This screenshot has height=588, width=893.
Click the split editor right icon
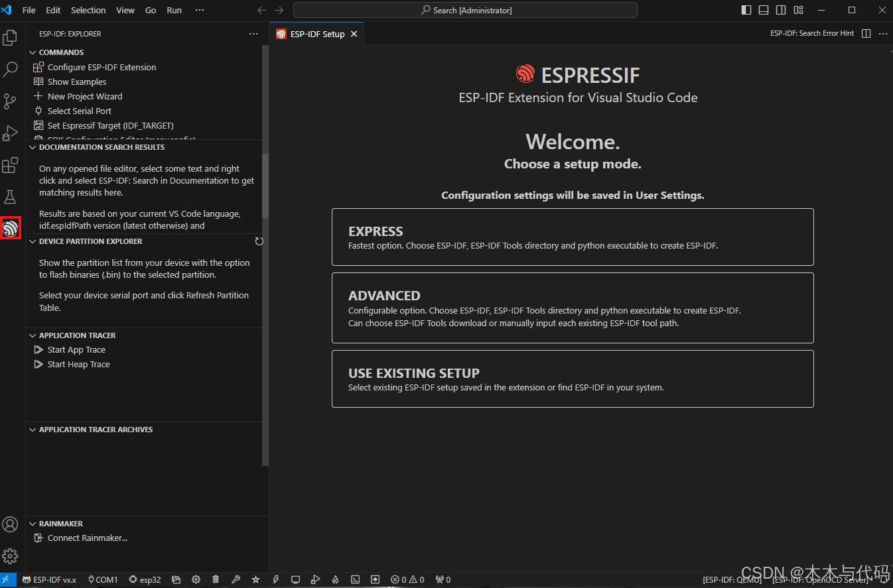866,33
